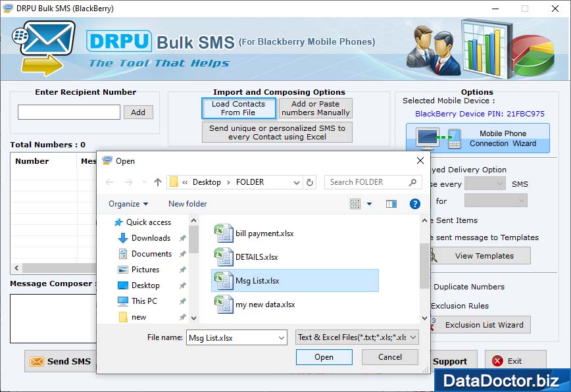Open dialog help with question icon
Screen dimensions: 571x392
(x=415, y=204)
